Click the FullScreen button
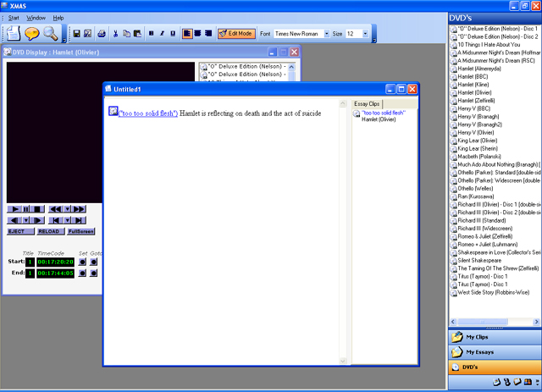 coord(81,232)
